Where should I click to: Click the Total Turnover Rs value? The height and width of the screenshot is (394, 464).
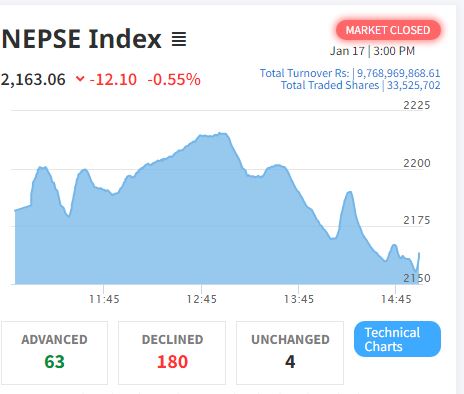[399, 73]
